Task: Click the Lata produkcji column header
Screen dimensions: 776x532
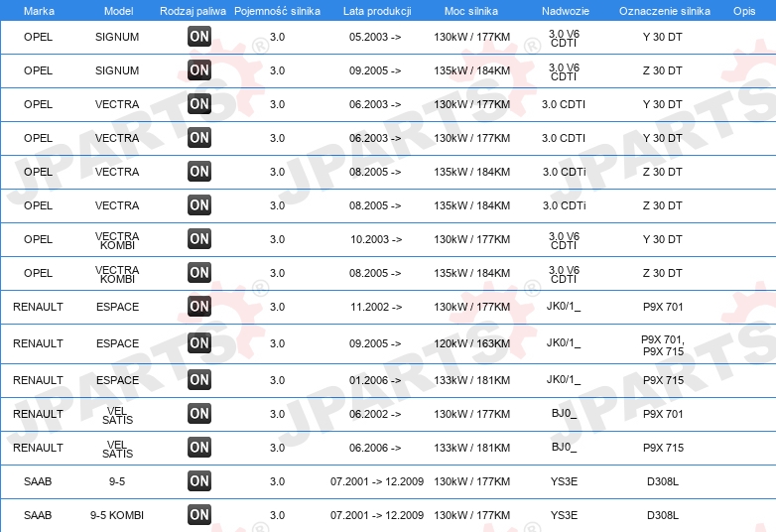Action: coord(377,11)
